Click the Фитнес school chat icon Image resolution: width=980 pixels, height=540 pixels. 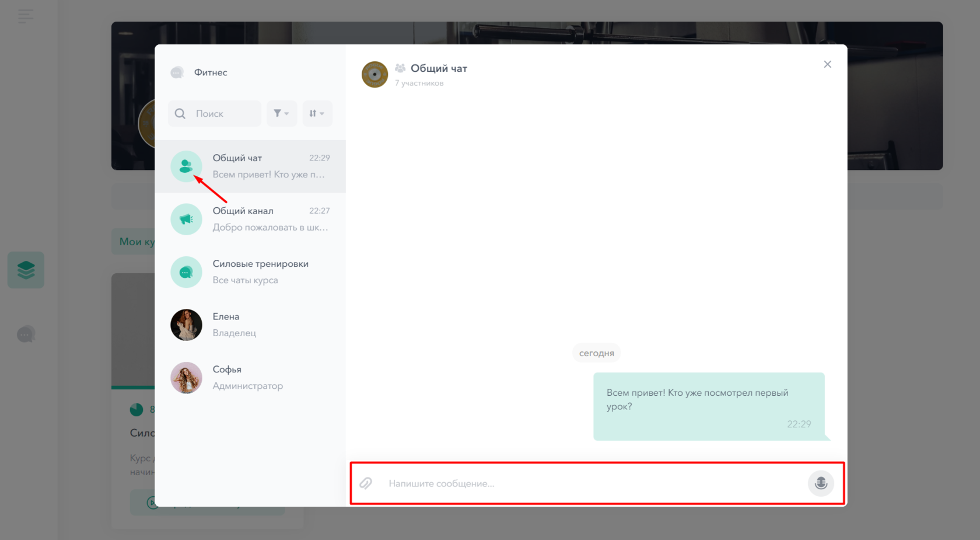tap(177, 72)
